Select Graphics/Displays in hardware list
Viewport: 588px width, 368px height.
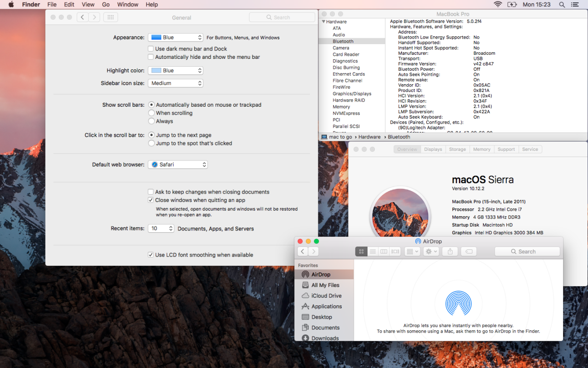pyautogui.click(x=352, y=94)
